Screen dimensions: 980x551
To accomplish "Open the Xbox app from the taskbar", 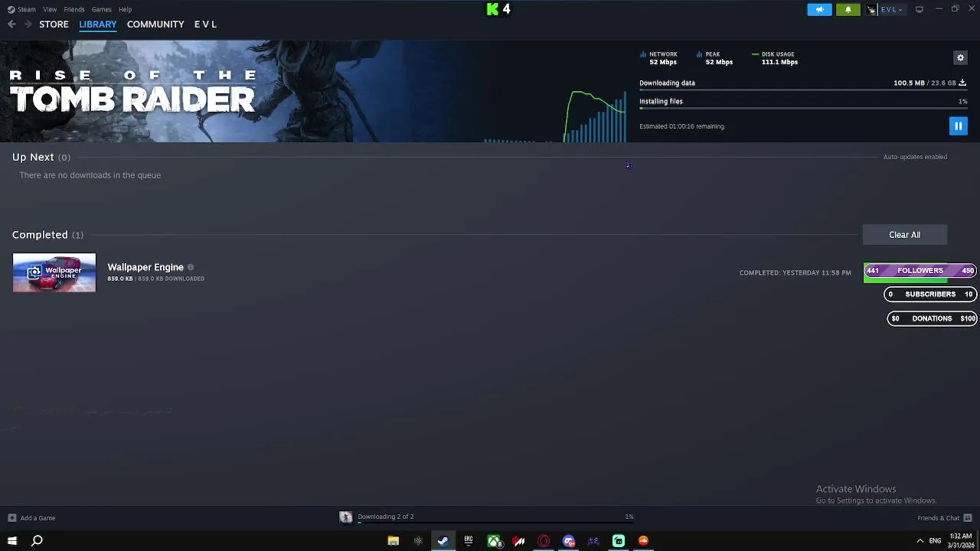I will [495, 541].
